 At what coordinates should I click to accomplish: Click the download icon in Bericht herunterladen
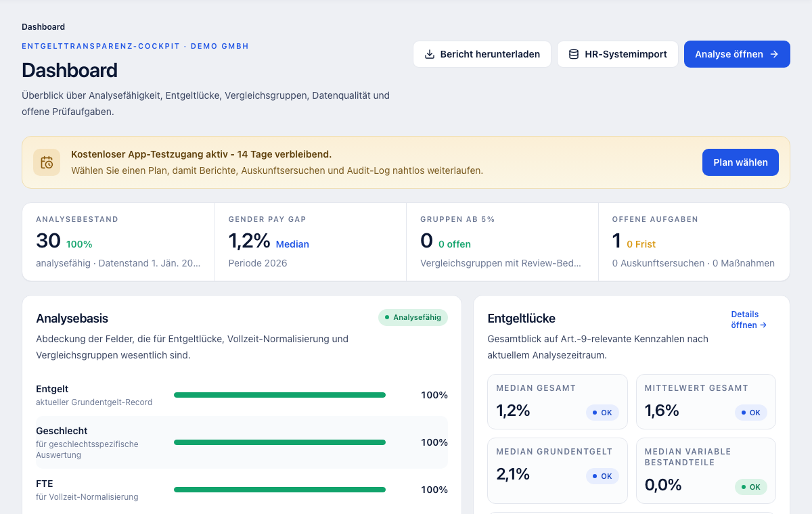429,54
